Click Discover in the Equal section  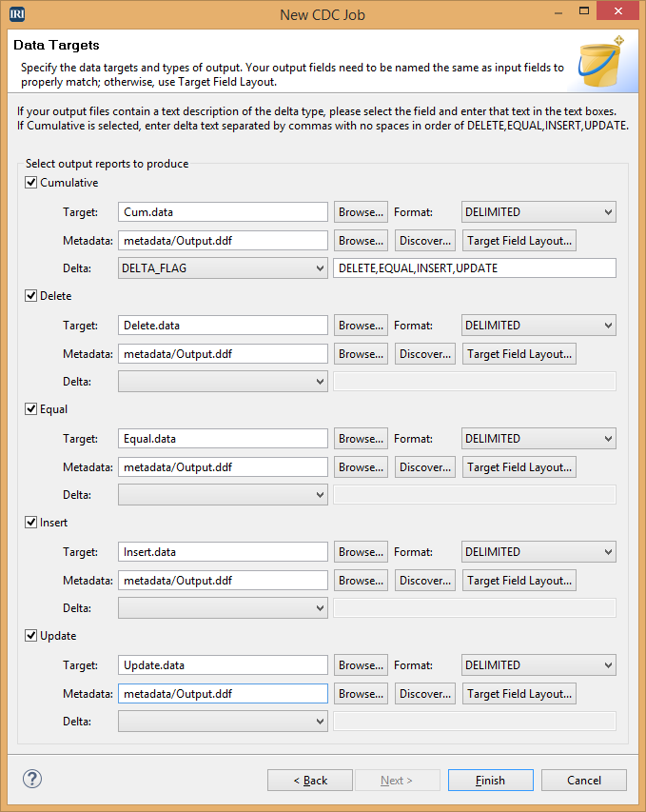425,467
